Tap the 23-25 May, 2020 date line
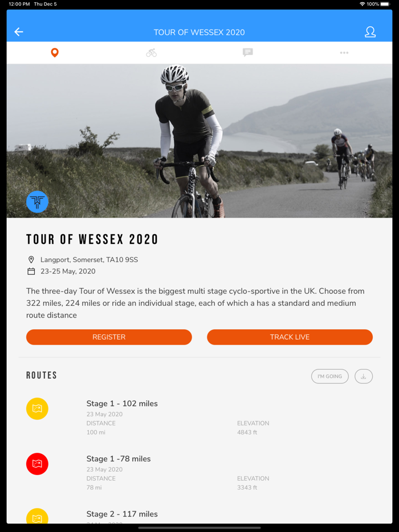Screen dimensions: 399x532 point(68,271)
